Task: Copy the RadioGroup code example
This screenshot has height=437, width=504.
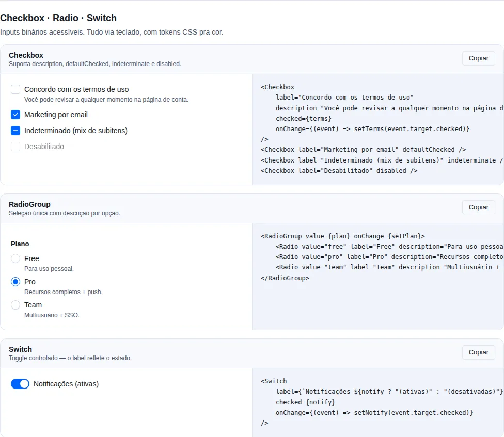Action: pos(478,207)
